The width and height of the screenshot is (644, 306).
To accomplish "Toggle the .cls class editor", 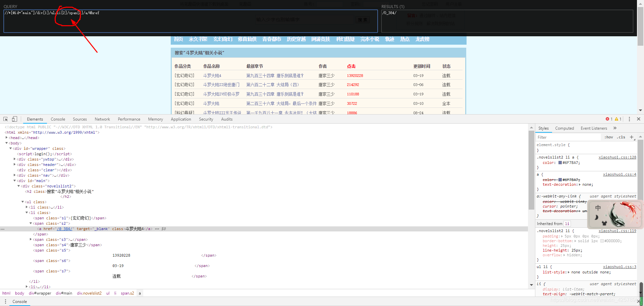I will coord(621,137).
